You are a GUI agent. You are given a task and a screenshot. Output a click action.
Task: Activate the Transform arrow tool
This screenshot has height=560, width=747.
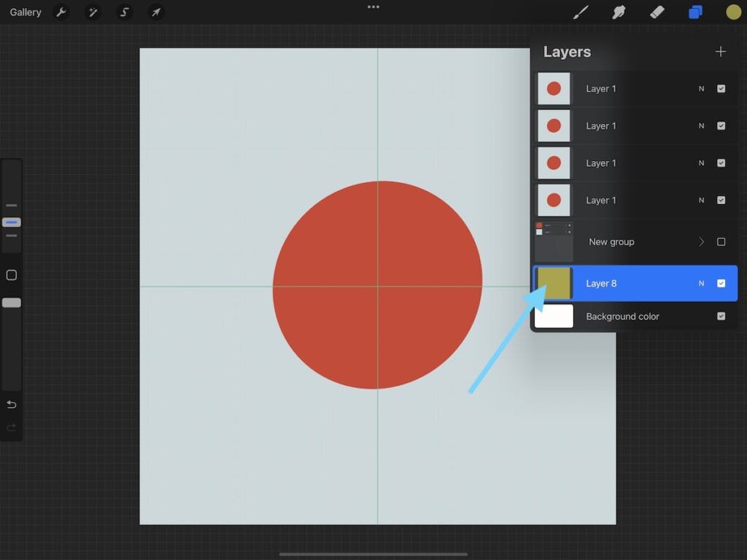click(156, 12)
